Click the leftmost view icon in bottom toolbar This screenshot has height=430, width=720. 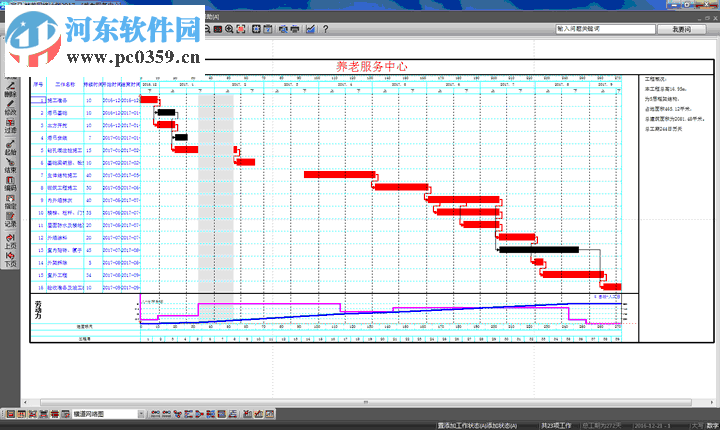pos(10,414)
